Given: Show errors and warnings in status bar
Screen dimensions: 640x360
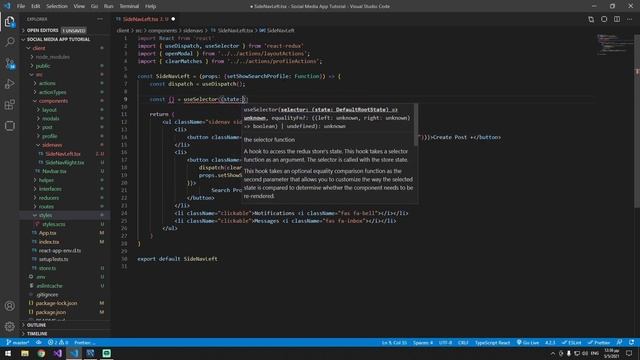Looking at the screenshot, I should click(58, 342).
